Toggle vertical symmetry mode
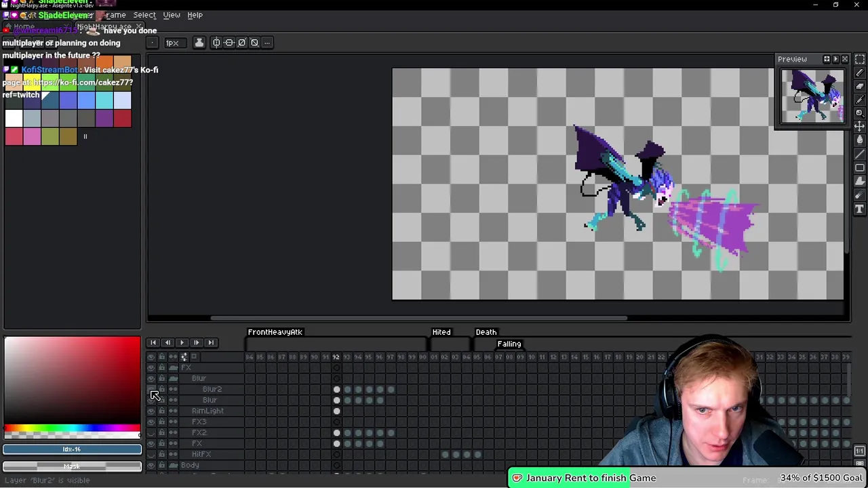 pyautogui.click(x=229, y=43)
